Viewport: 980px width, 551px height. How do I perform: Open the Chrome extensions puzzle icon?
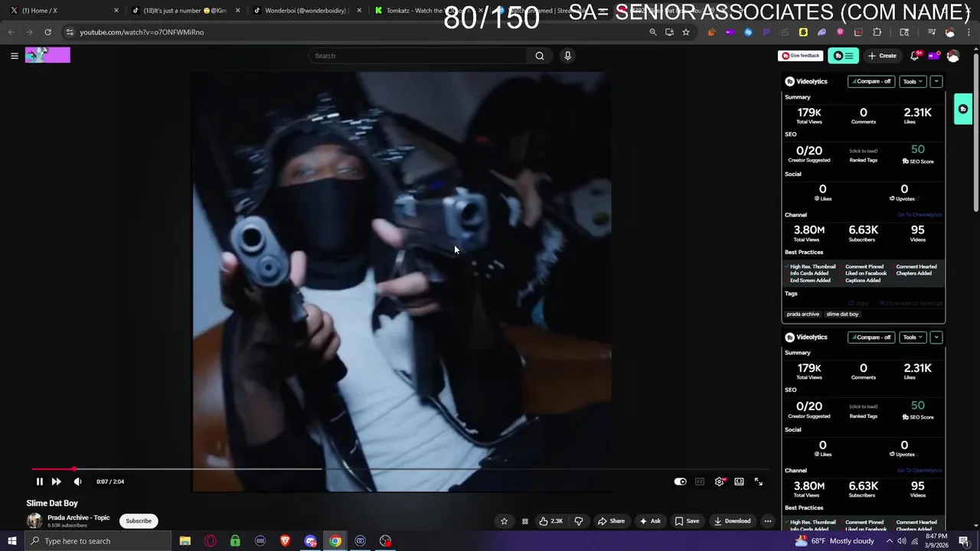point(877,32)
